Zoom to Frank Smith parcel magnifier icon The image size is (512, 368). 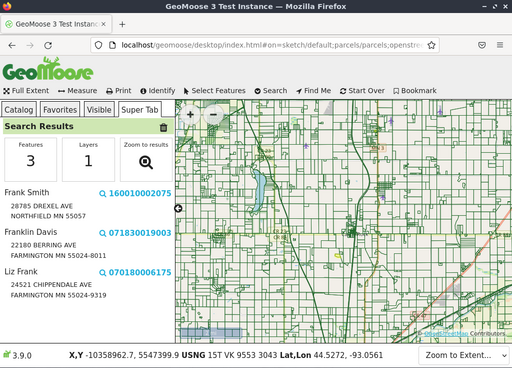point(103,194)
